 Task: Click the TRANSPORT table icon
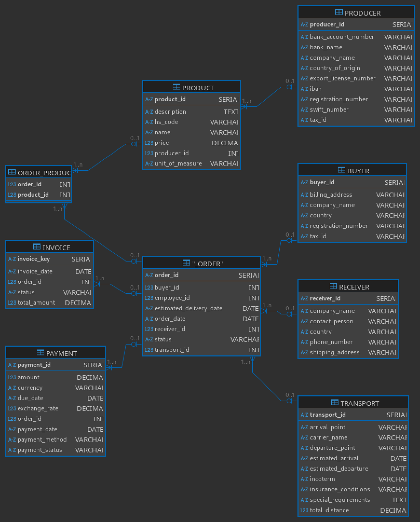click(335, 402)
